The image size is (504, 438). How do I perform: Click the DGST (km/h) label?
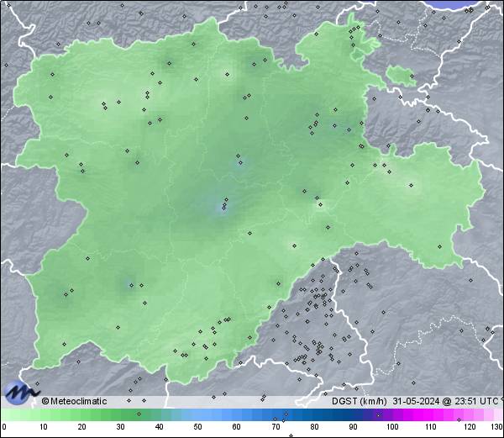[x=360, y=401]
